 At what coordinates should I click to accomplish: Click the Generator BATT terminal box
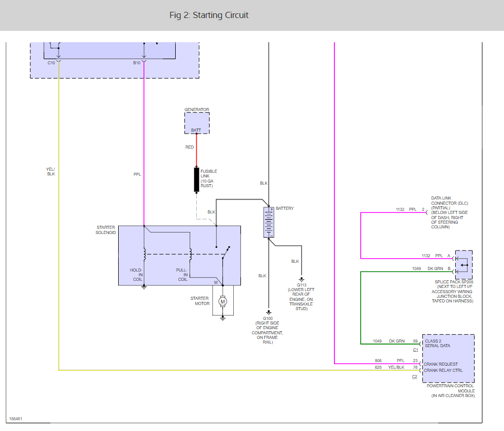[x=197, y=123]
